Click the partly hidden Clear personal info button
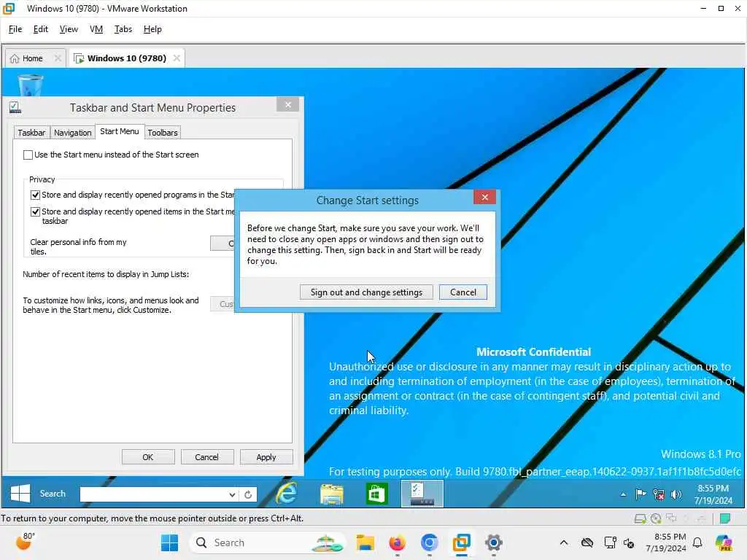Screen dimensions: 747x560 click(x=222, y=244)
